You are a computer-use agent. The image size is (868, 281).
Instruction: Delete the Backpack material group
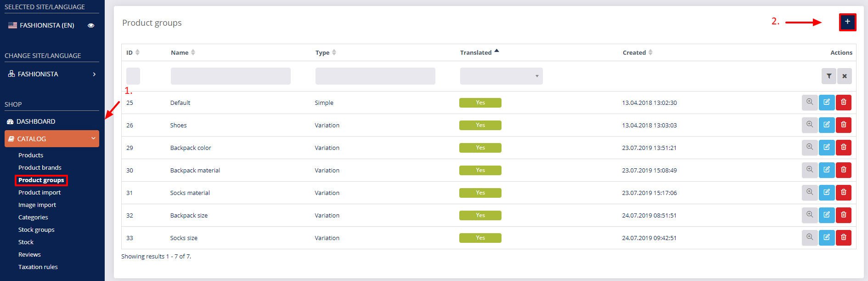pos(844,170)
